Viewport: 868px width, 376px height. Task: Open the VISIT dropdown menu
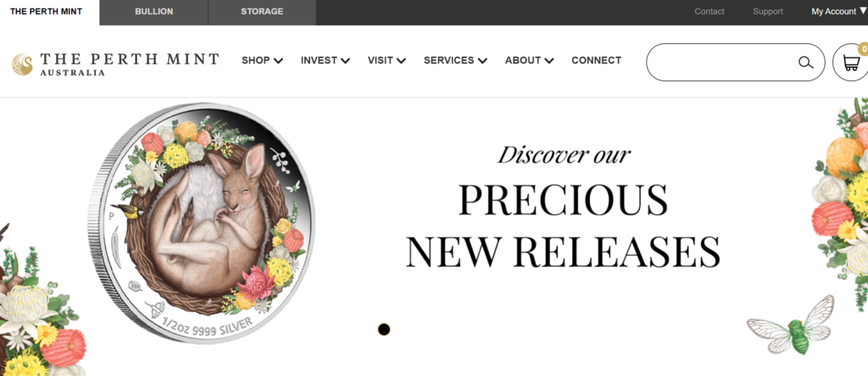[x=387, y=60]
